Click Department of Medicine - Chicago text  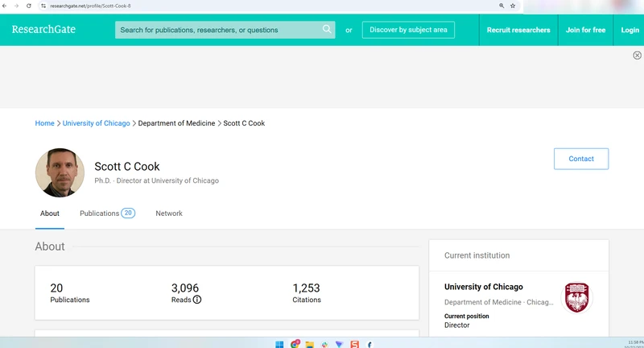tap(498, 302)
